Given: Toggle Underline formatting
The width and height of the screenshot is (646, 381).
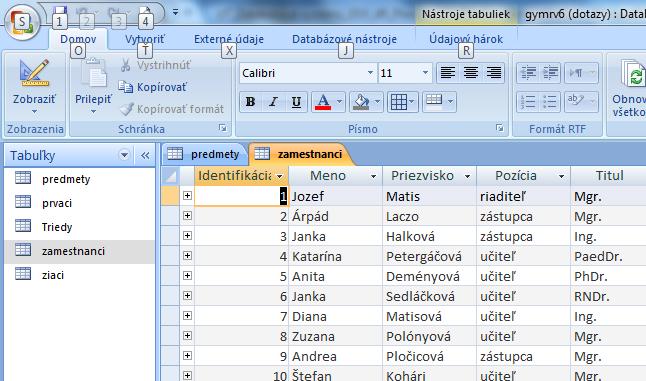Looking at the screenshot, I should (x=296, y=102).
